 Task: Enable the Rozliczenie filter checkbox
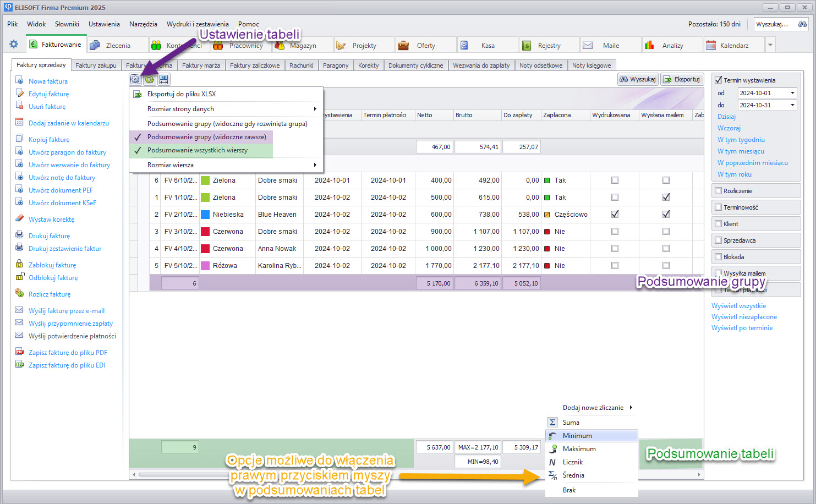coord(718,191)
